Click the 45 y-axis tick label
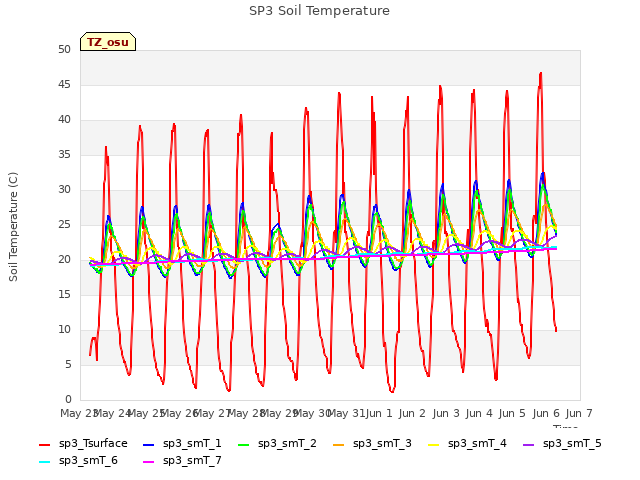640x480 pixels. pyautogui.click(x=64, y=84)
